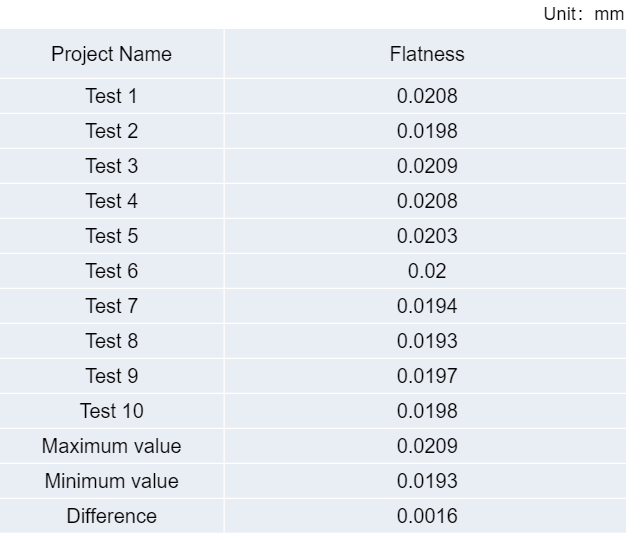The image size is (626, 533).
Task: Click the Test 6 label cell
Action: (111, 271)
